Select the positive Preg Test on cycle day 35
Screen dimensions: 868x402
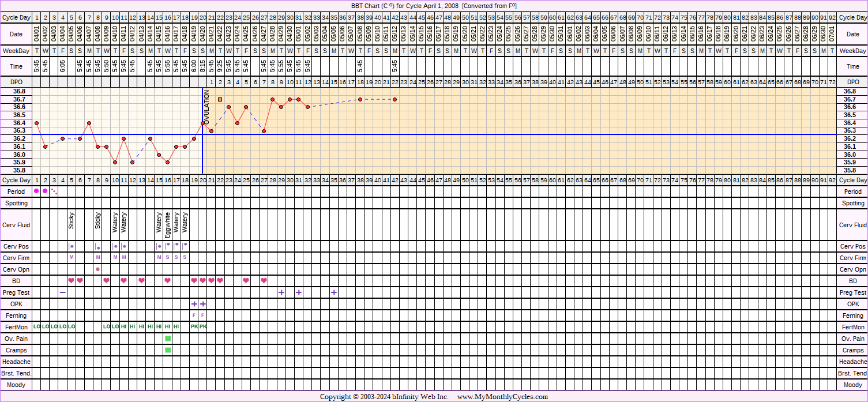334,292
